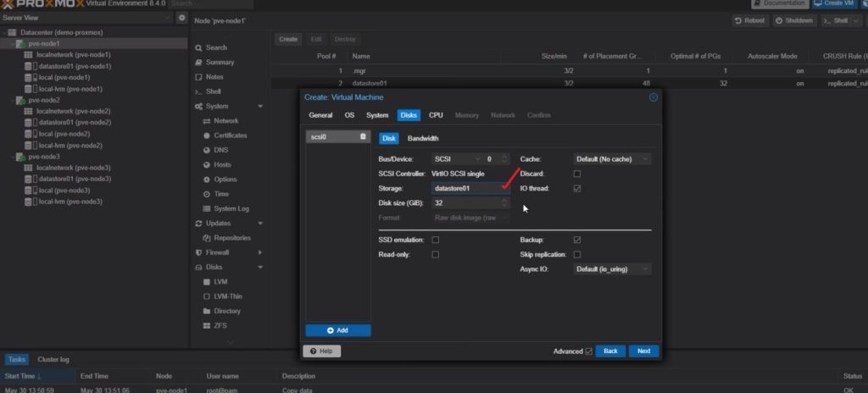Enable the Read-only checkbox
The image size is (868, 393).
435,255
